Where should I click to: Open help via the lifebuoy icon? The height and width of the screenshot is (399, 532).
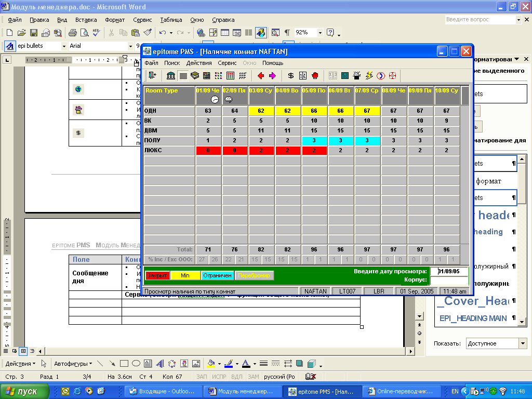(x=393, y=76)
